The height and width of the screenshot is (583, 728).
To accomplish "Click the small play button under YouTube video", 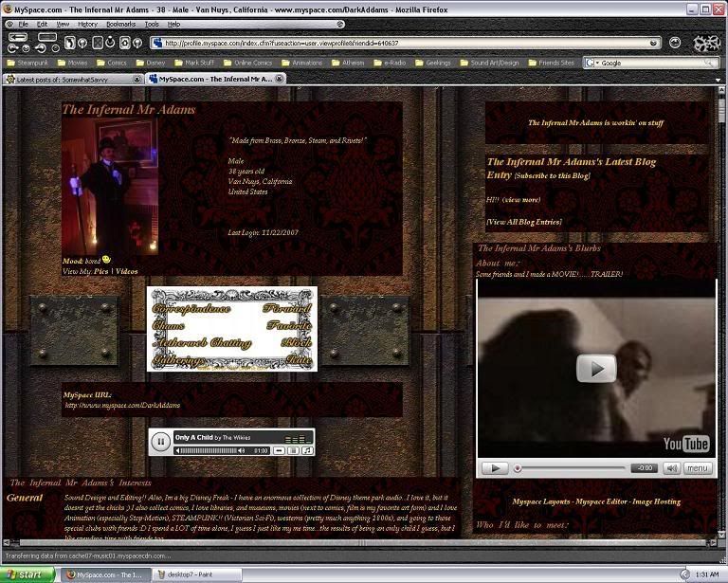I will point(495,468).
